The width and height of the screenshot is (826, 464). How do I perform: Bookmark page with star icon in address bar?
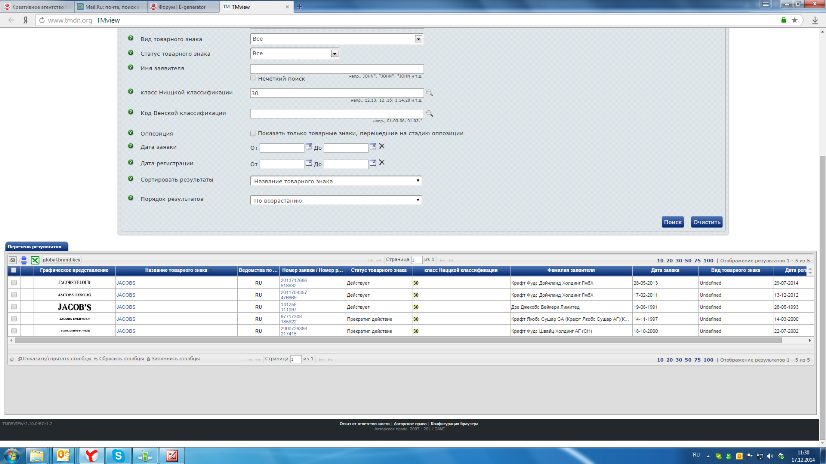795,21
